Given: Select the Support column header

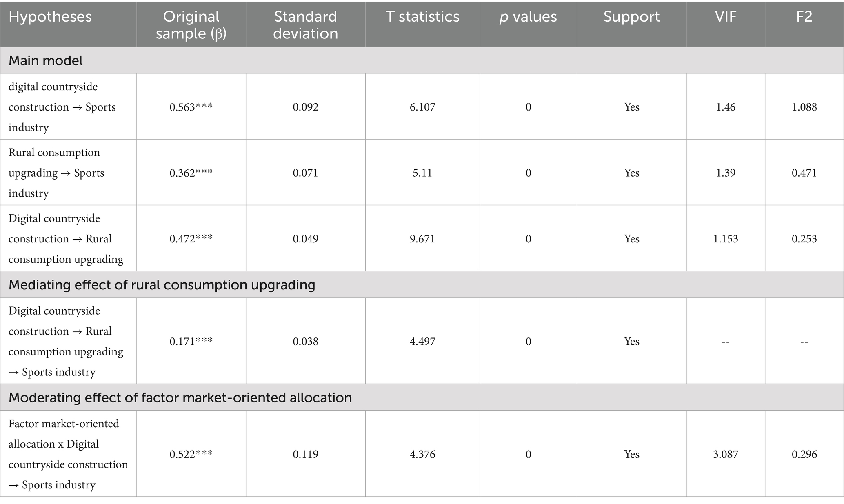Looking at the screenshot, I should tap(631, 17).
